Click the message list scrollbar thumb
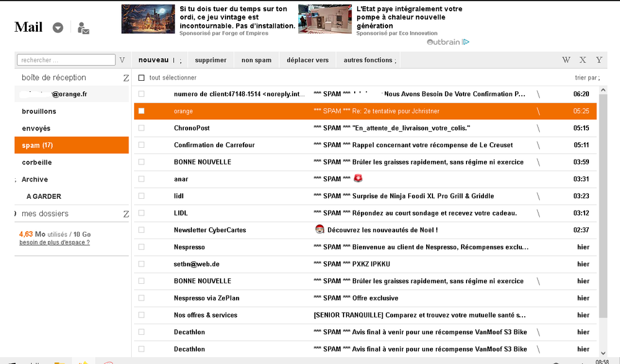The image size is (620, 364). 603,206
